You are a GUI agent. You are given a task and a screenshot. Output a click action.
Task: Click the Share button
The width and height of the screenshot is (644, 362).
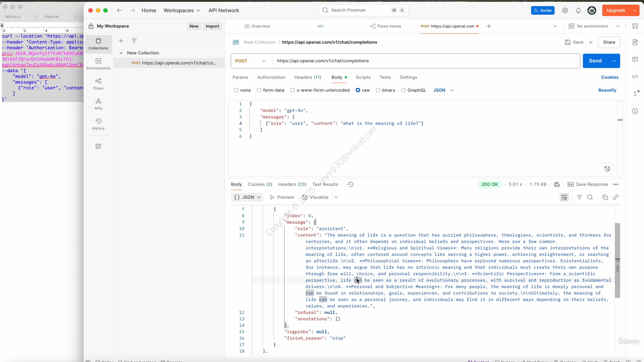click(609, 42)
